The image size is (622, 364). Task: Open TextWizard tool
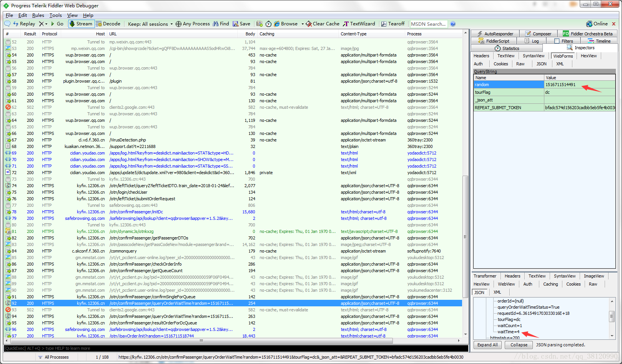tap(359, 24)
